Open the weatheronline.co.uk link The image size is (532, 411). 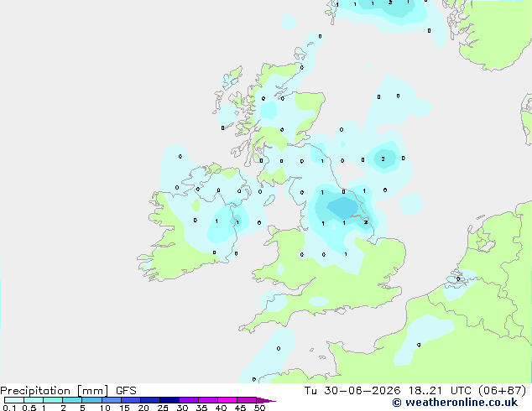(455, 403)
